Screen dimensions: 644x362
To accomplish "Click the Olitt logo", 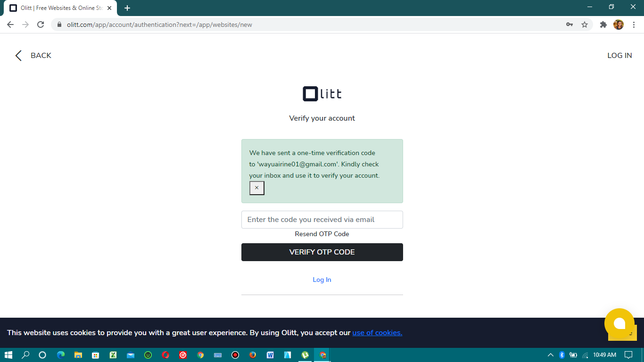I will 322,94.
